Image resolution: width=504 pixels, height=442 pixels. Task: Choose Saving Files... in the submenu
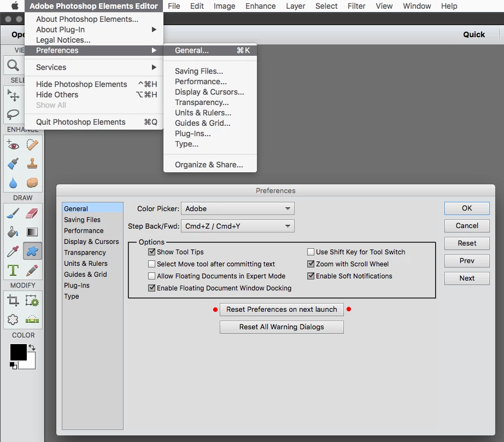point(210,71)
